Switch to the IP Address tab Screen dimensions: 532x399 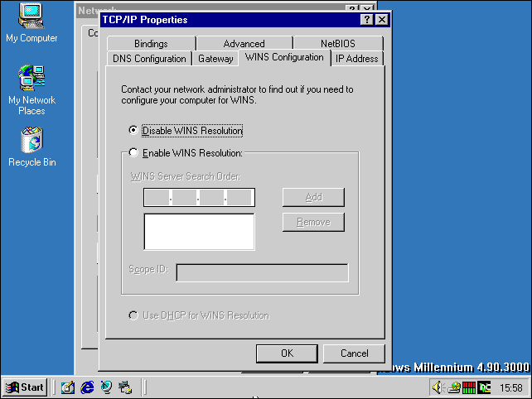click(357, 59)
